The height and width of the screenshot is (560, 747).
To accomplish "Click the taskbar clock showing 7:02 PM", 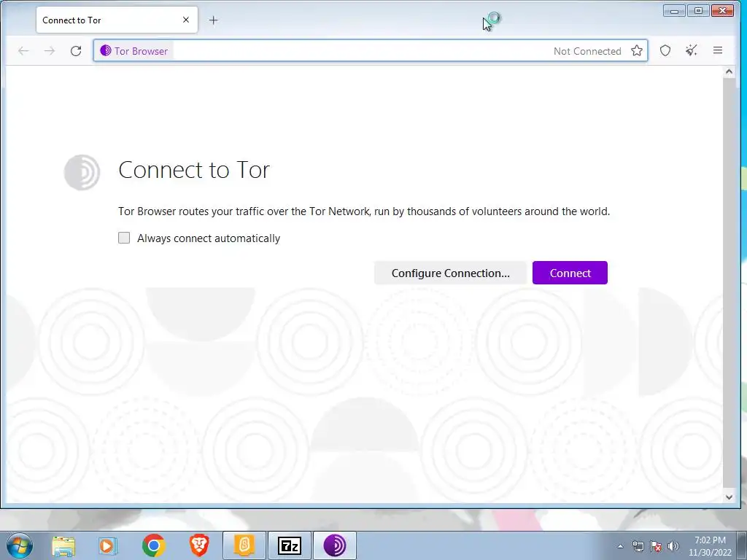I will pyautogui.click(x=710, y=546).
